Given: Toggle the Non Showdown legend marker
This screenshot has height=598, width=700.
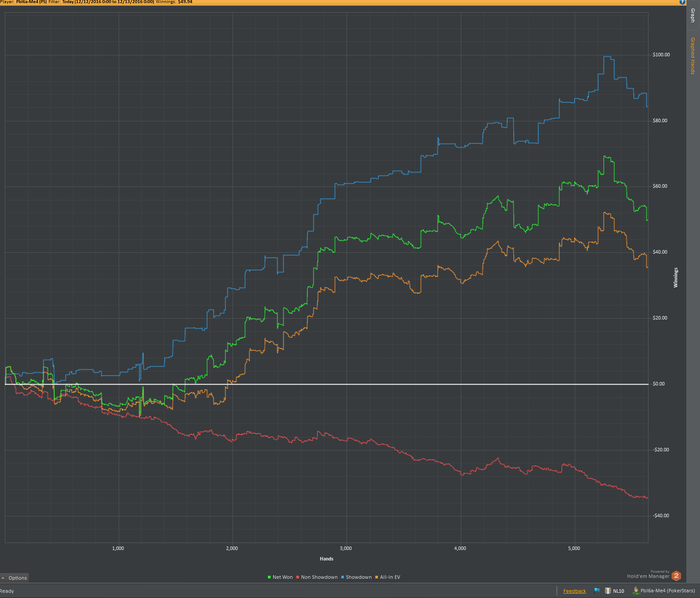Looking at the screenshot, I should click(298, 577).
